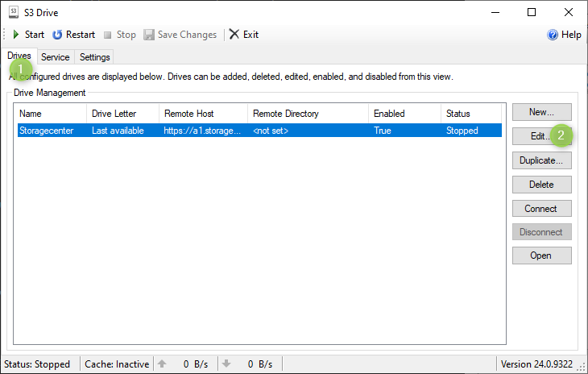The width and height of the screenshot is (588, 374).
Task: Click the Delete button
Action: [x=542, y=185]
